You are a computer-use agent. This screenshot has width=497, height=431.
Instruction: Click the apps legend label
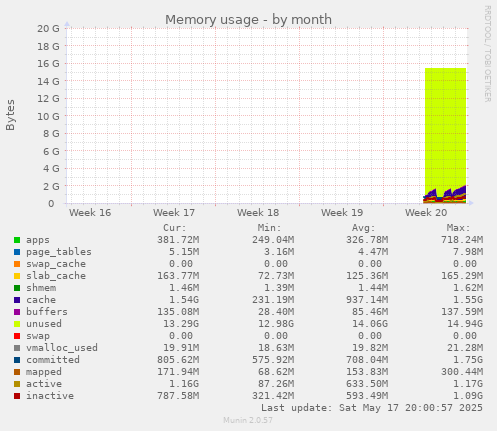point(38,240)
